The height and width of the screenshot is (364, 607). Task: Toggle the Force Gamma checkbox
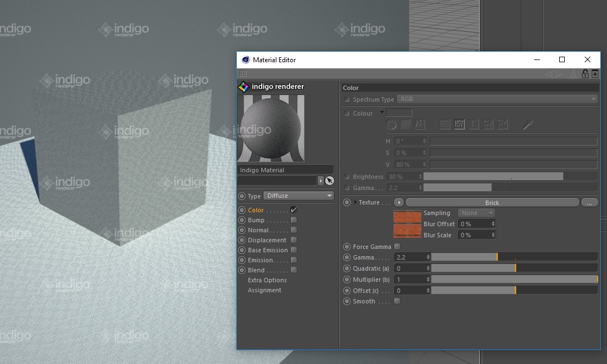[x=397, y=247]
